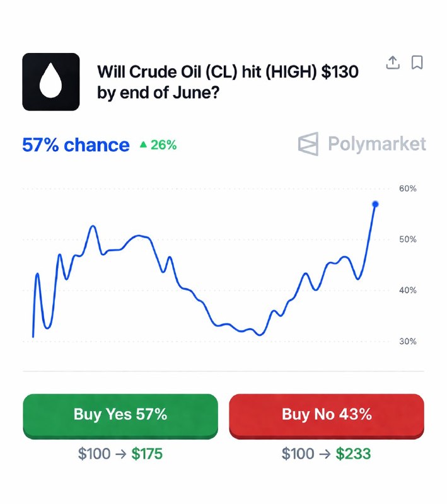Click the green upward triangle indicator
Image resolution: width=447 pixels, height=504 pixels.
pos(144,144)
